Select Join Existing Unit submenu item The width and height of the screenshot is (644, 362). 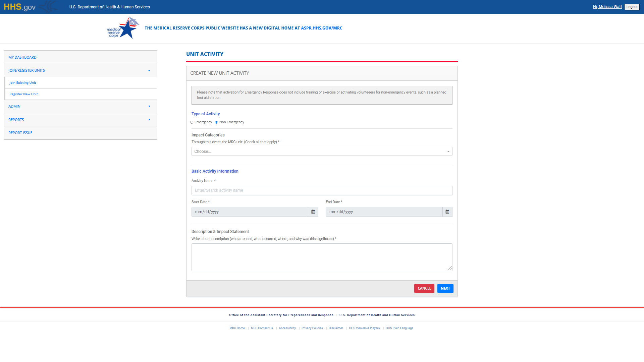click(23, 83)
